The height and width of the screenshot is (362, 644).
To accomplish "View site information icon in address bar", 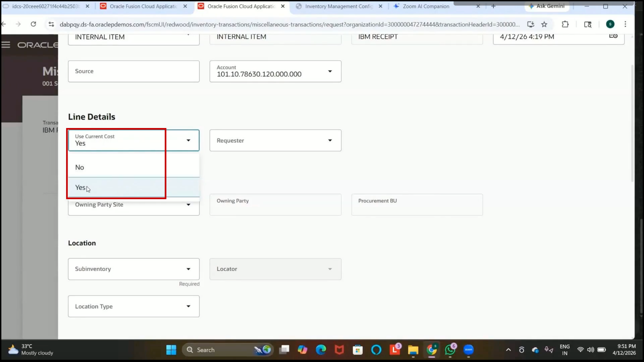I will tap(51, 24).
